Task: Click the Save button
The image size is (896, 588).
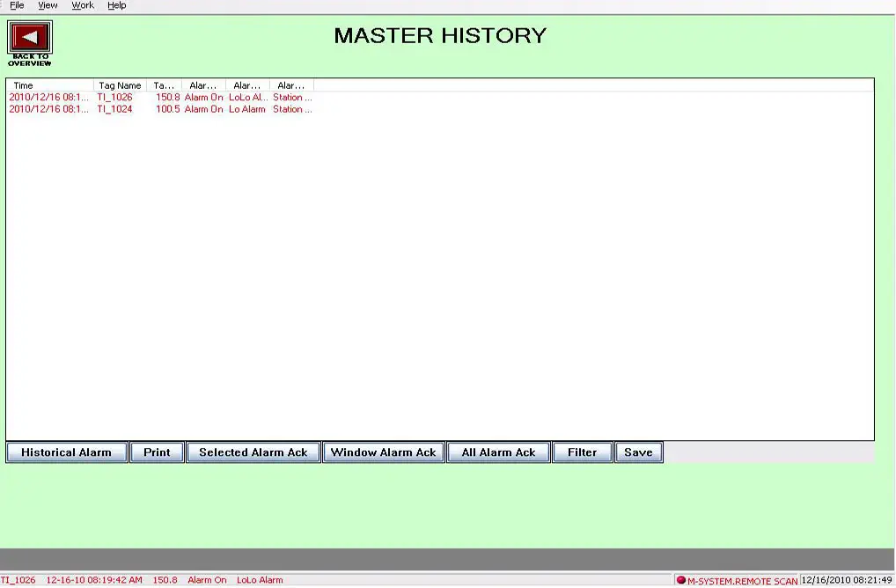Action: click(638, 452)
